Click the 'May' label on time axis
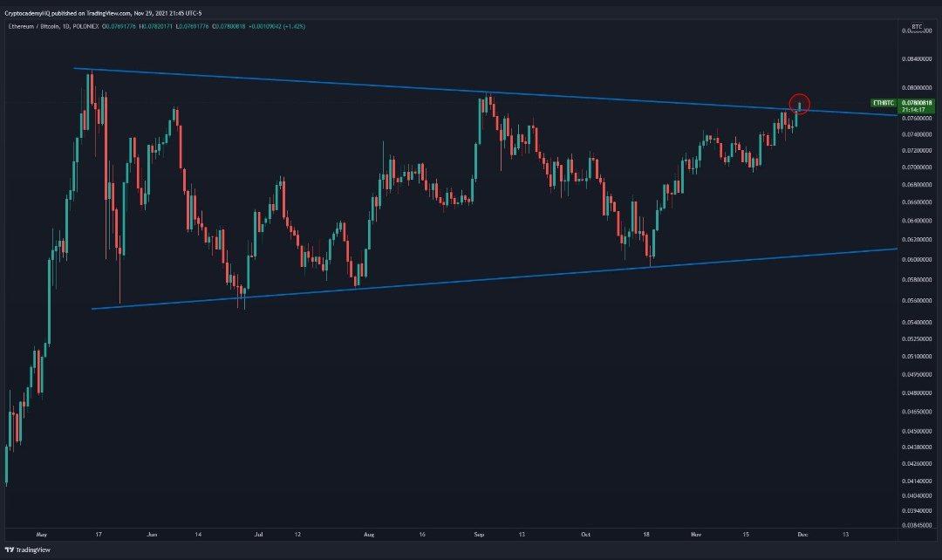 coord(42,534)
